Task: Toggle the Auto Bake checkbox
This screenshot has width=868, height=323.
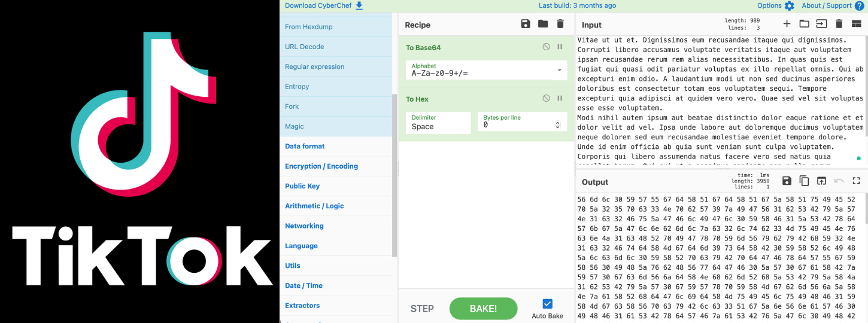Action: pos(547,304)
